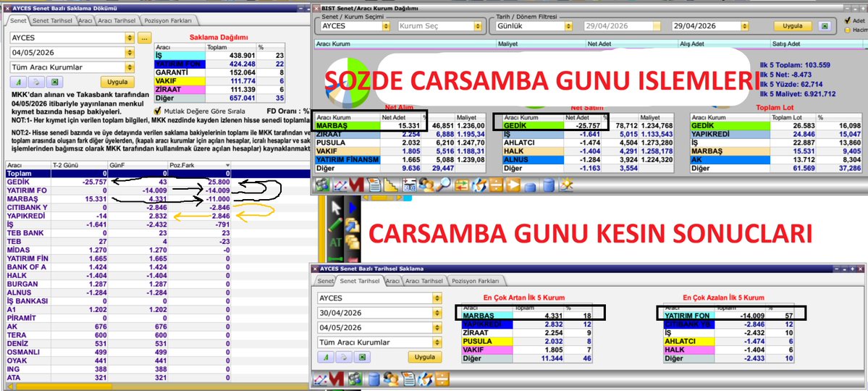Screen dimensions: 868x391
Task: Open Pozisyon Farkları tab in Tarihsel Saklama window
Action: pos(476,281)
